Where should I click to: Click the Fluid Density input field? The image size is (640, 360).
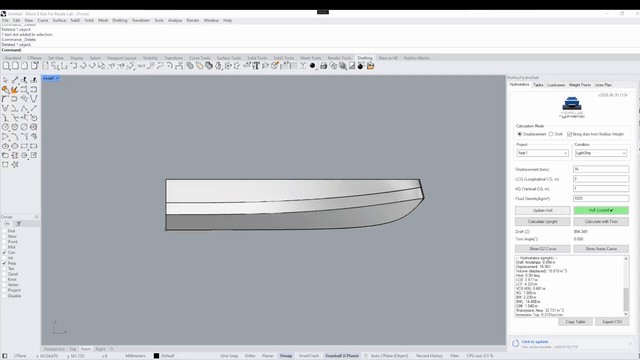601,198
